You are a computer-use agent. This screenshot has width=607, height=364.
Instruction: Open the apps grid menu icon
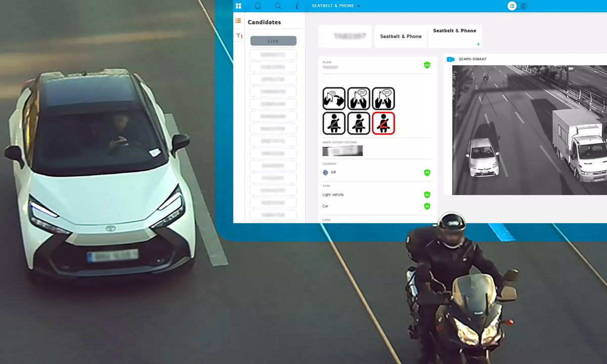238,6
